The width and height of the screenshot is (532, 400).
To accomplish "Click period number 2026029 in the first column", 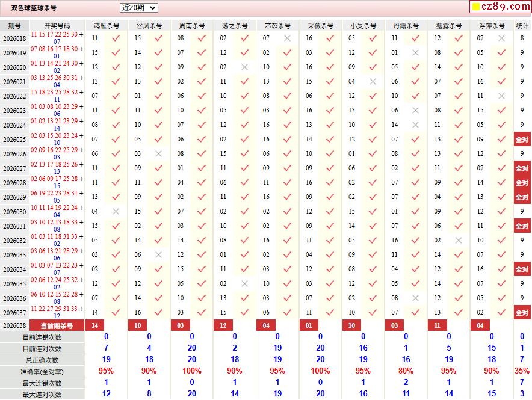I will (x=14, y=197).
